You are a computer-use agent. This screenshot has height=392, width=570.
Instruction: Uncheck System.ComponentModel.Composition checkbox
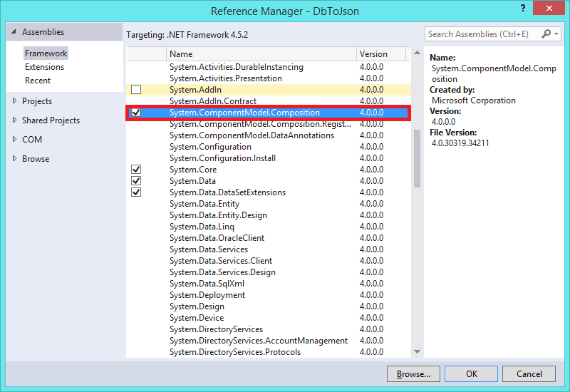pyautogui.click(x=136, y=113)
